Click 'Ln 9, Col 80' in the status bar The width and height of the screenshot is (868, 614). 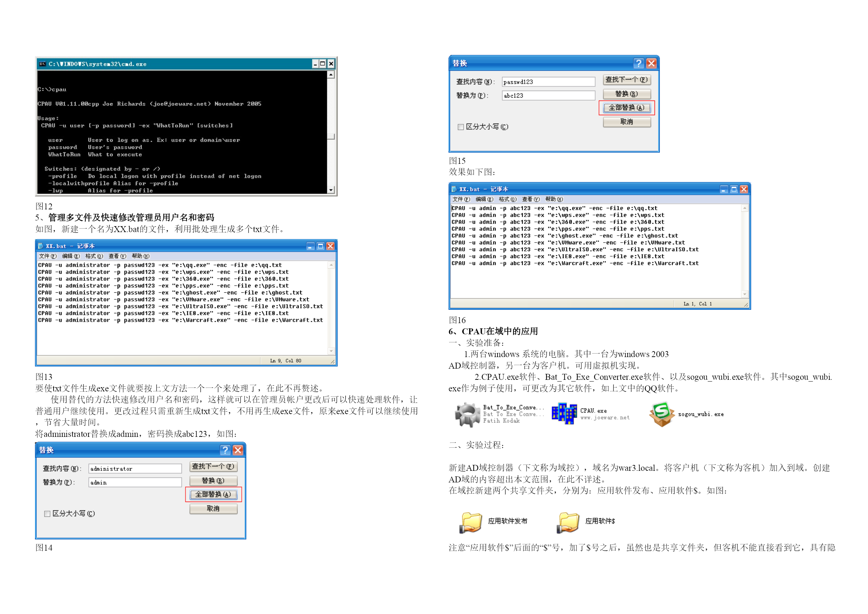[x=286, y=361]
